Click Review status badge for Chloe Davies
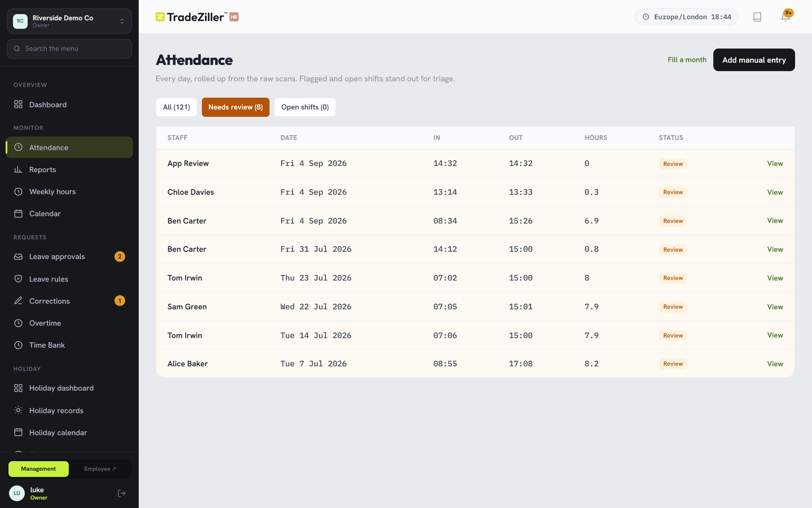 point(673,192)
